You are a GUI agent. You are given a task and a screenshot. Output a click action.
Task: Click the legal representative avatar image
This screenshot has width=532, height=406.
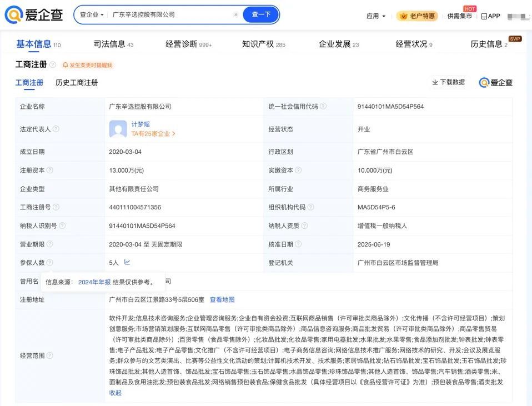coord(118,129)
